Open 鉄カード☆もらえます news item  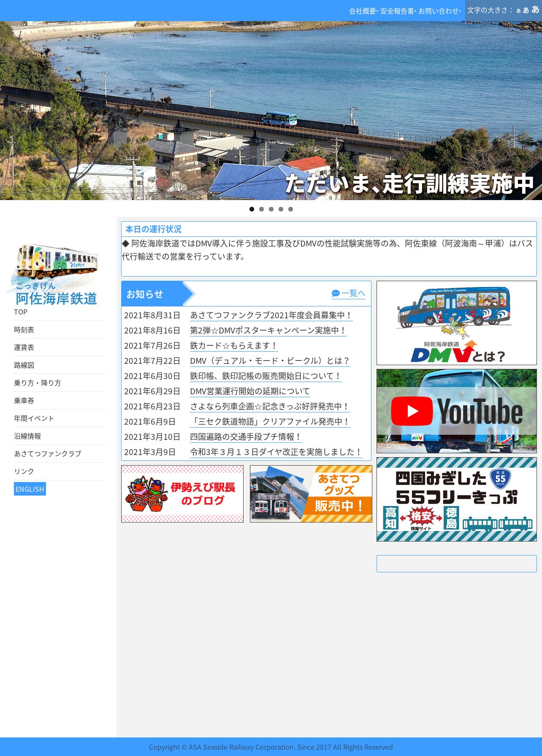click(x=233, y=346)
